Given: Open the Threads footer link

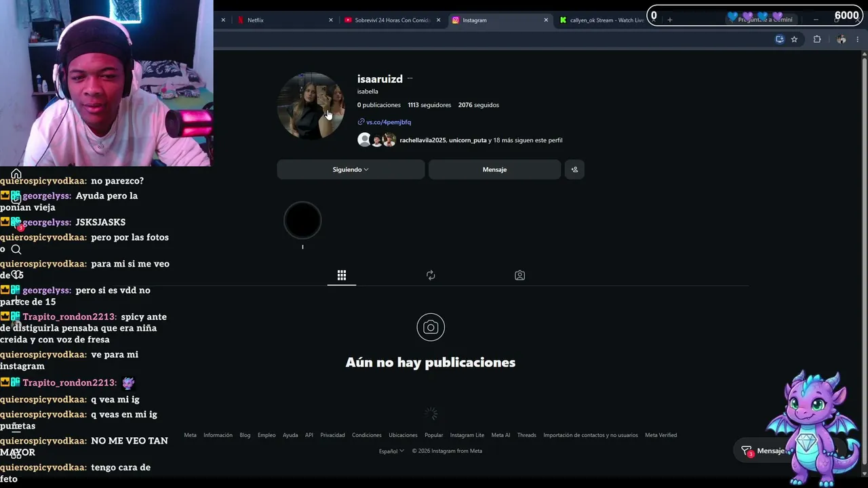Looking at the screenshot, I should 527,435.
